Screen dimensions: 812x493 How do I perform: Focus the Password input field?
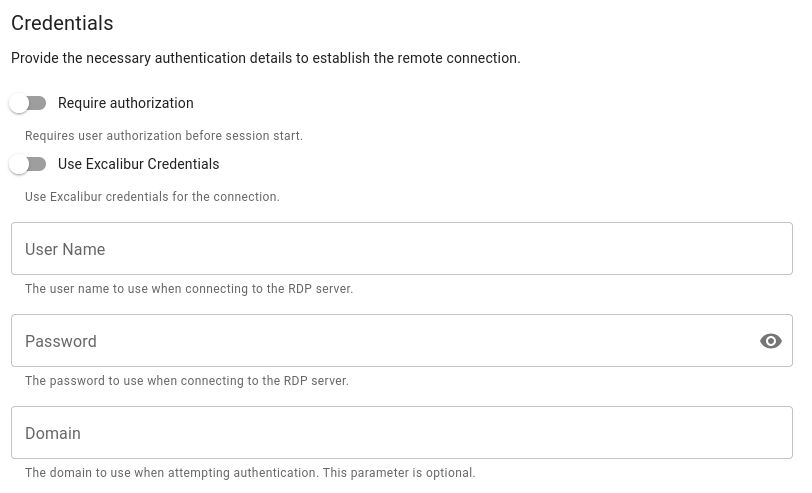(380, 341)
